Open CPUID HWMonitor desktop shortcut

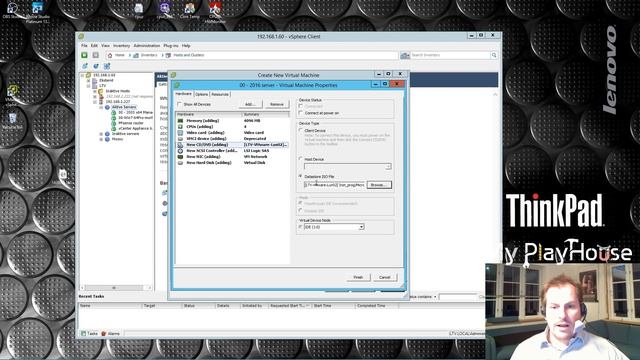click(215, 11)
